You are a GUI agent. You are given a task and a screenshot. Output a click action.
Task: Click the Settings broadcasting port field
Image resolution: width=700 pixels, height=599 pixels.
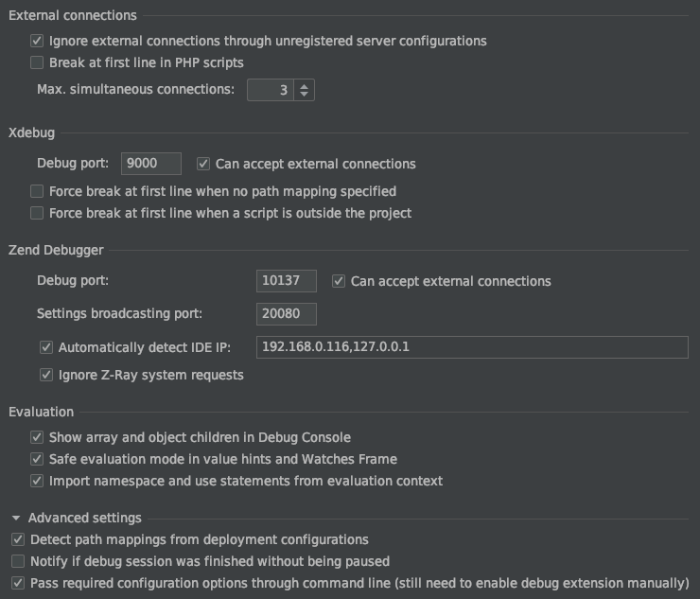click(x=286, y=313)
